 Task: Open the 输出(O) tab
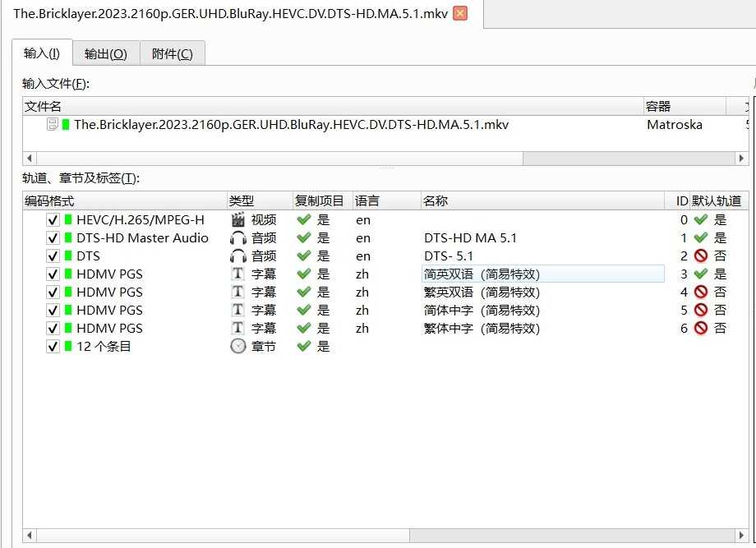[106, 53]
